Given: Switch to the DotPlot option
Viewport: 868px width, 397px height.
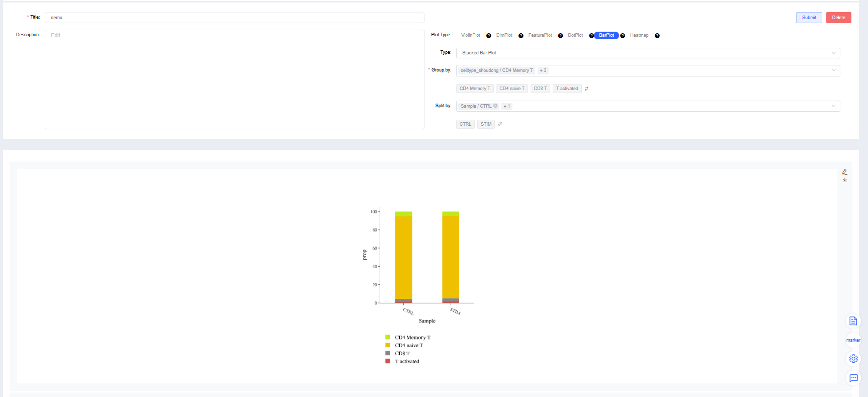Looking at the screenshot, I should click(575, 35).
